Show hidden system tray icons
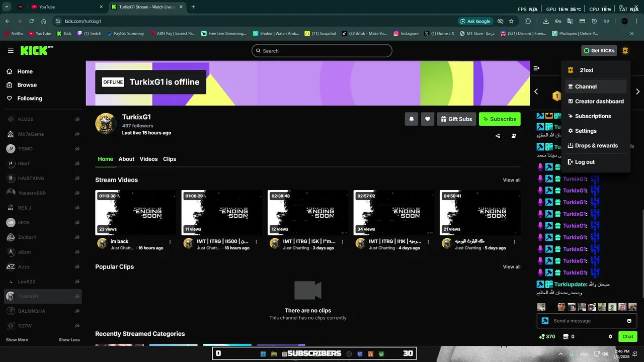 [560, 354]
